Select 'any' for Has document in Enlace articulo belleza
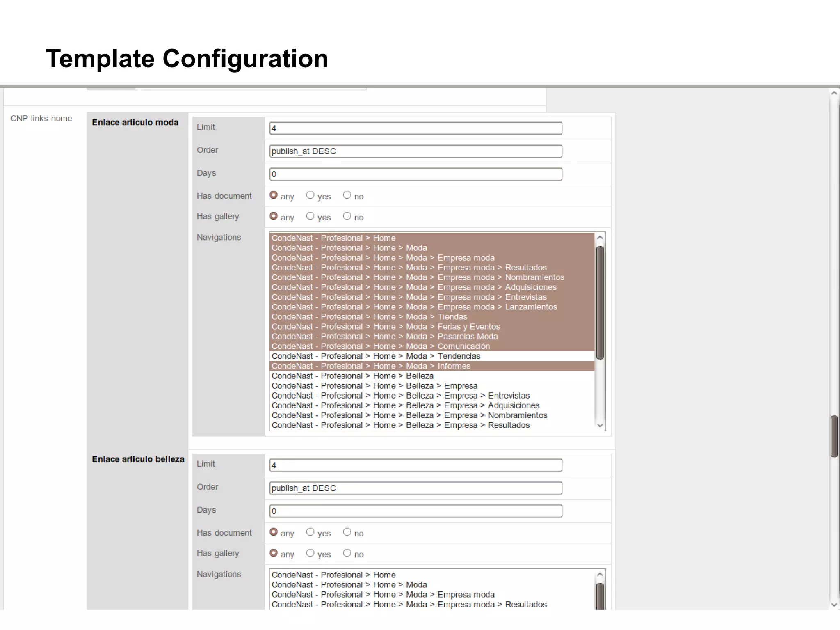Image resolution: width=840 pixels, height=630 pixels. 274,532
